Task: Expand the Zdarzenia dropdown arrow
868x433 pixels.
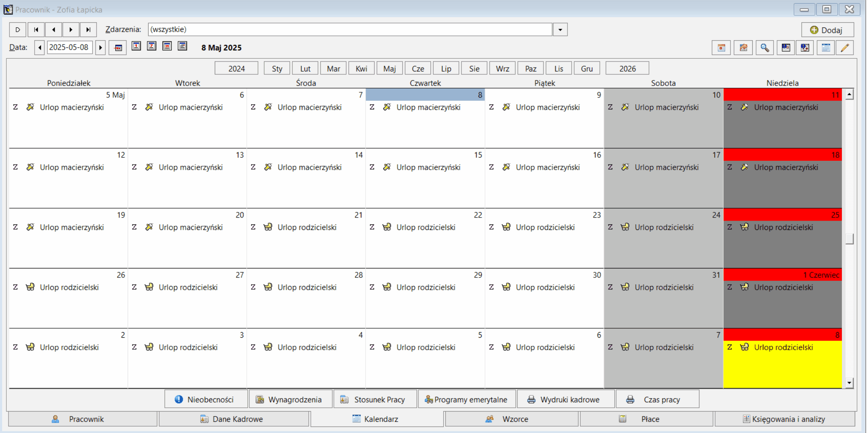Action: tap(560, 29)
